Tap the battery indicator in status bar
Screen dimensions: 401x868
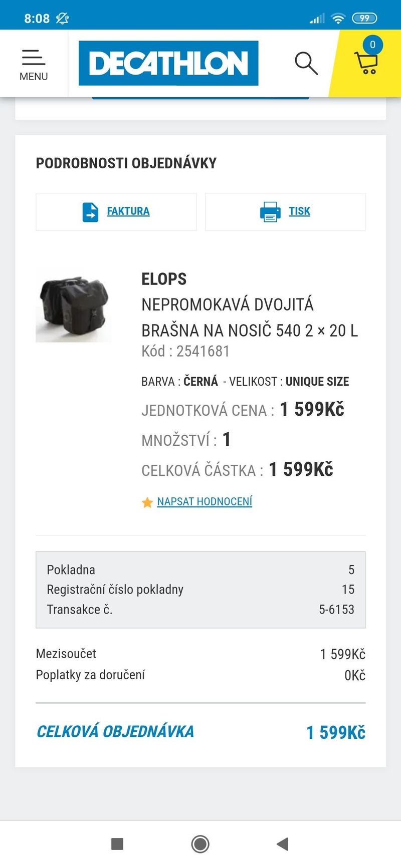[x=364, y=19]
